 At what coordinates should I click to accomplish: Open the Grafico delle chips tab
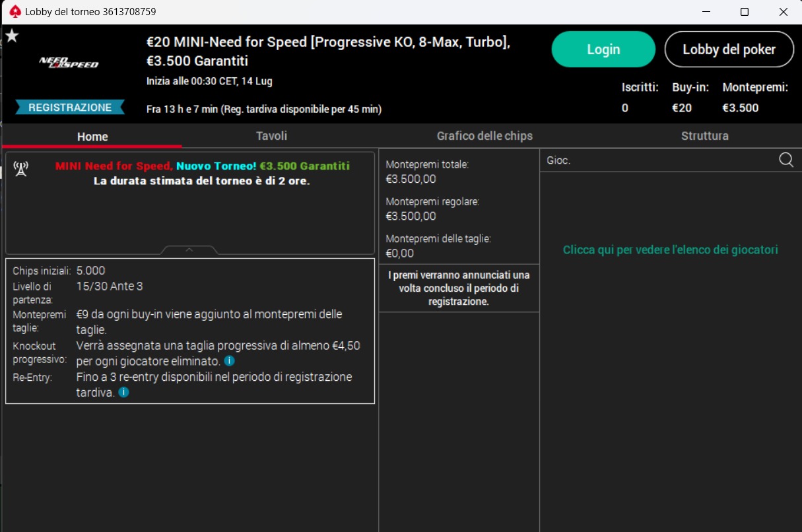(485, 136)
